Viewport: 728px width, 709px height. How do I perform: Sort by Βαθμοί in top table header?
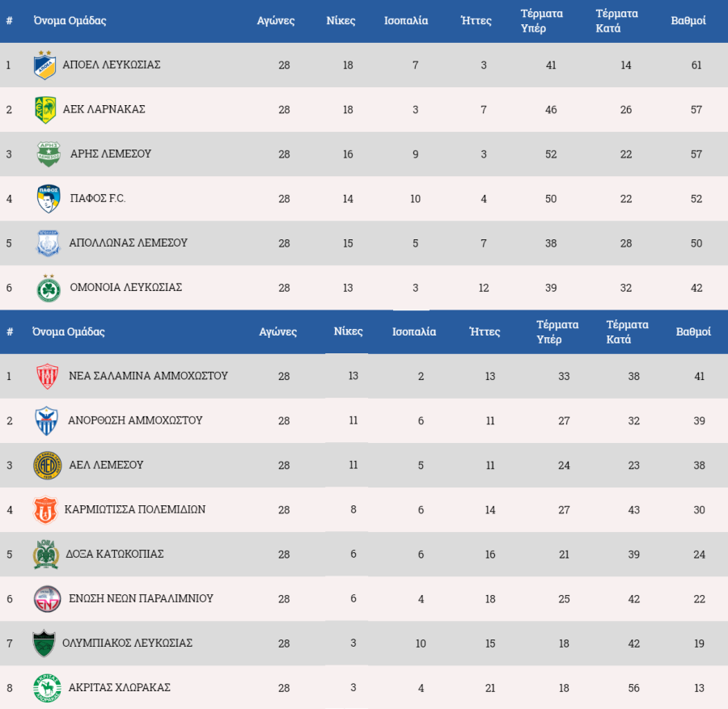(688, 21)
